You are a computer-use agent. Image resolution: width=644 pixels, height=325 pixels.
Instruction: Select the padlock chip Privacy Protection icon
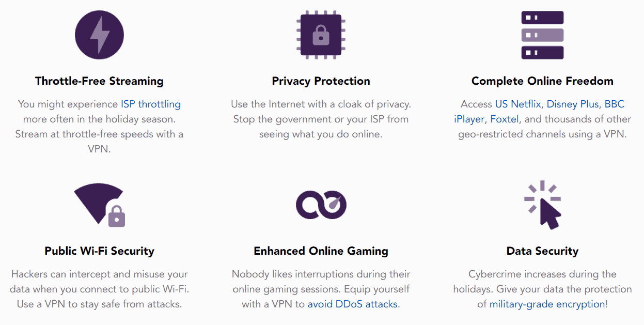(321, 34)
